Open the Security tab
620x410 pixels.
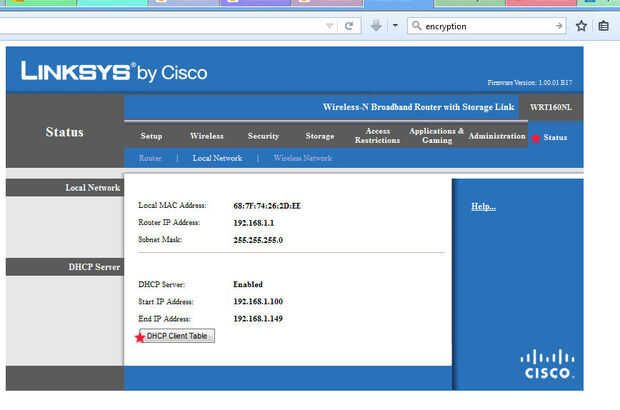[x=263, y=136]
